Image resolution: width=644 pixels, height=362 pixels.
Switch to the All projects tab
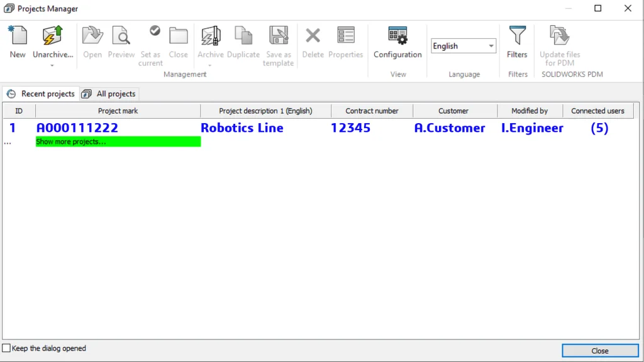[109, 94]
